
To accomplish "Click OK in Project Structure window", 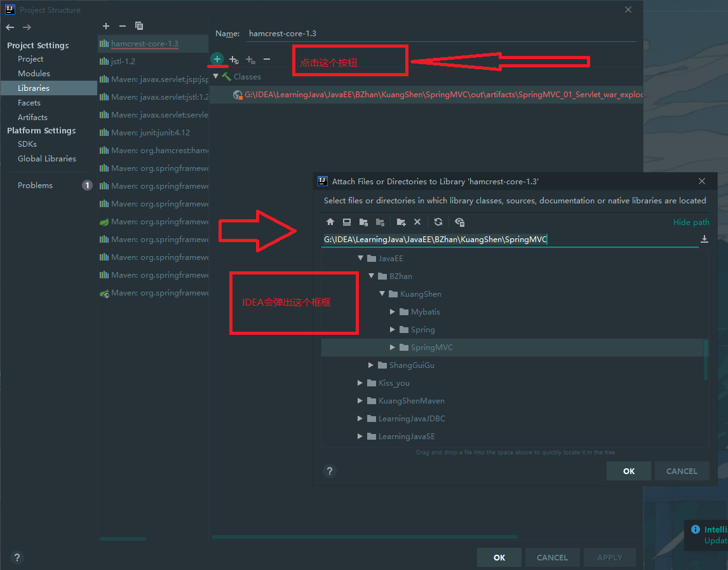I will coord(499,557).
